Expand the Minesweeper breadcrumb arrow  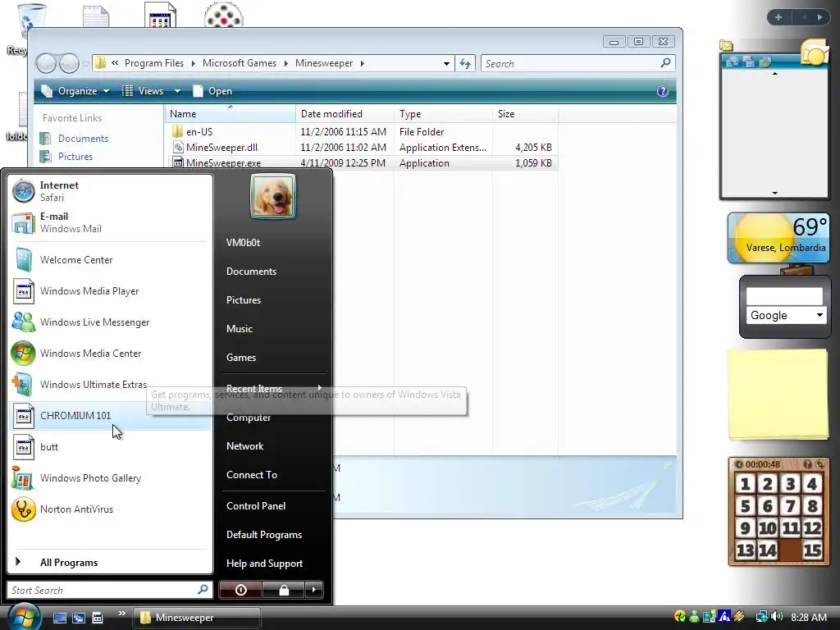363,63
